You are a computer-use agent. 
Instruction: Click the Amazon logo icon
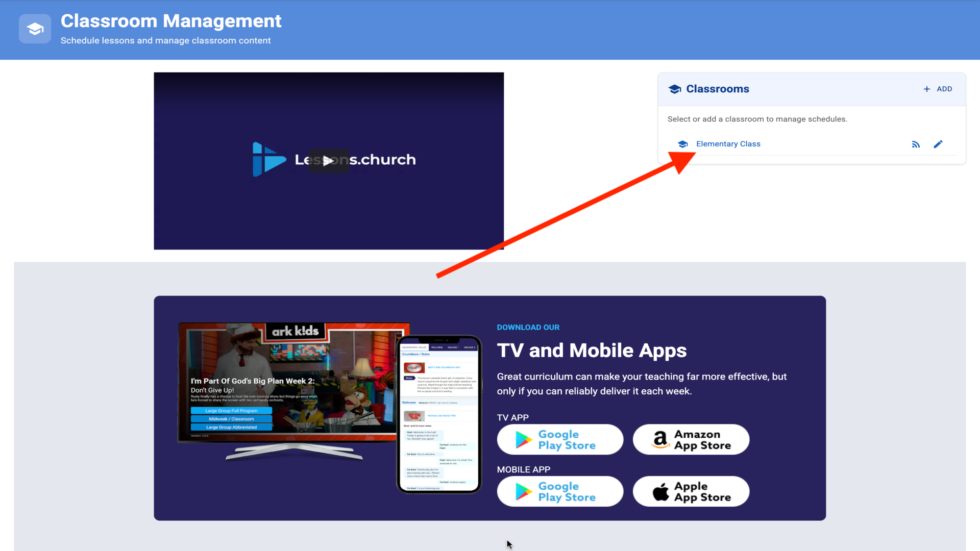(660, 439)
